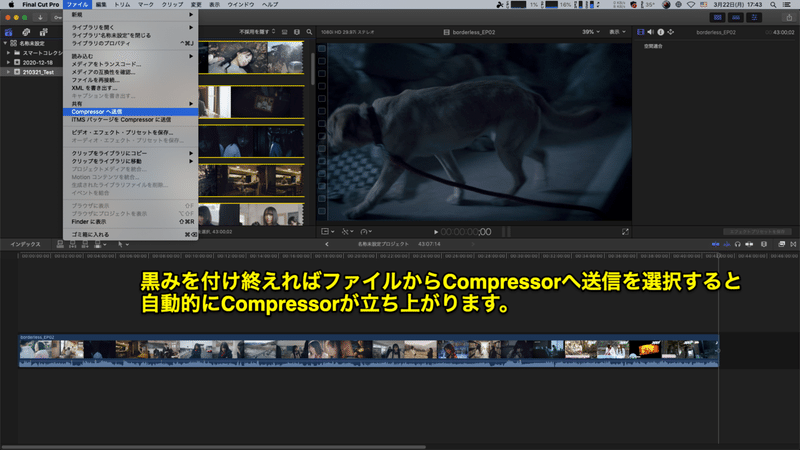This screenshot has height=450, width=800.
Task: Show the Video inspector tab icon
Action: [640, 32]
